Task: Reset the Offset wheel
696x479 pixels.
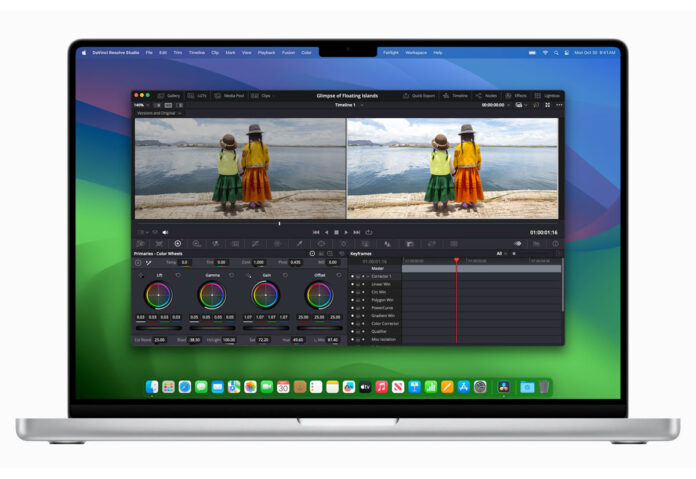Action: (x=339, y=276)
